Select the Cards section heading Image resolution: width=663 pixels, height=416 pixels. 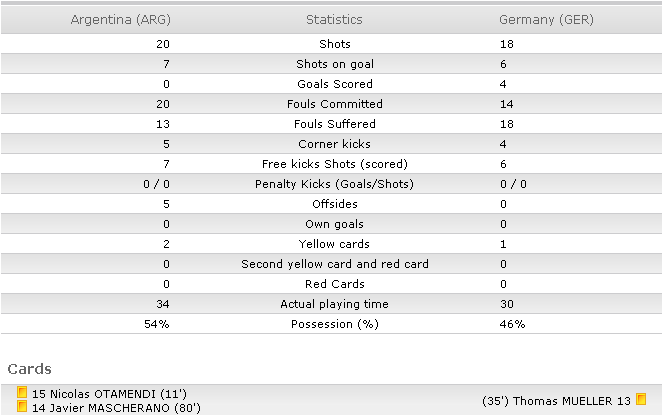(x=30, y=369)
